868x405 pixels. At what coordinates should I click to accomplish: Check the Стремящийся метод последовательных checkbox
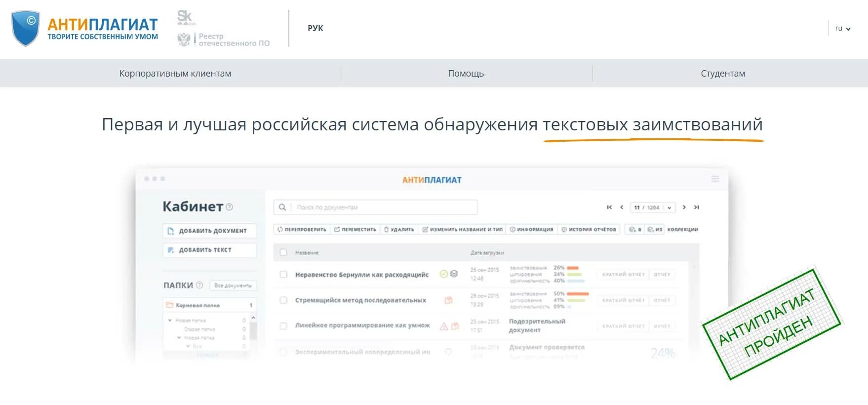click(x=283, y=300)
